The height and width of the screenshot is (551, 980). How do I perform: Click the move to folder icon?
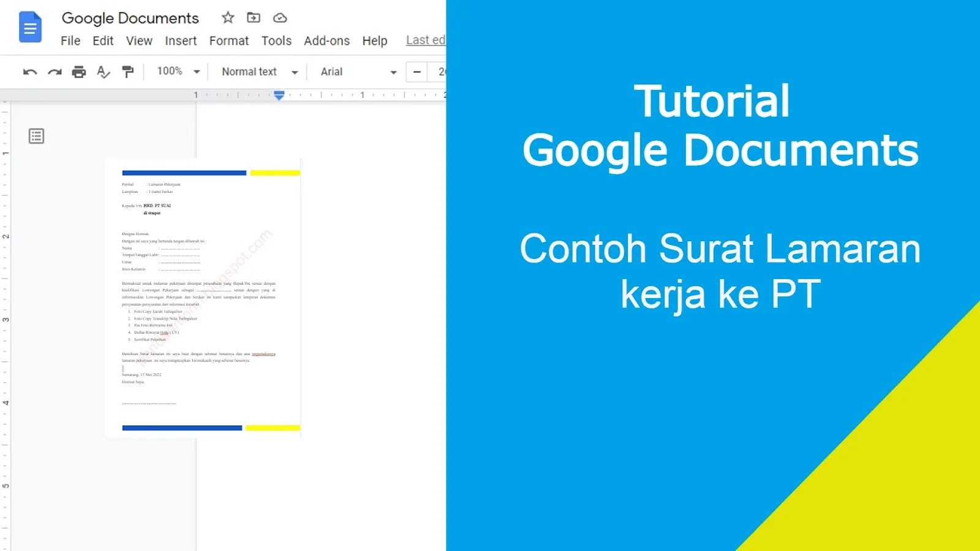click(x=254, y=18)
